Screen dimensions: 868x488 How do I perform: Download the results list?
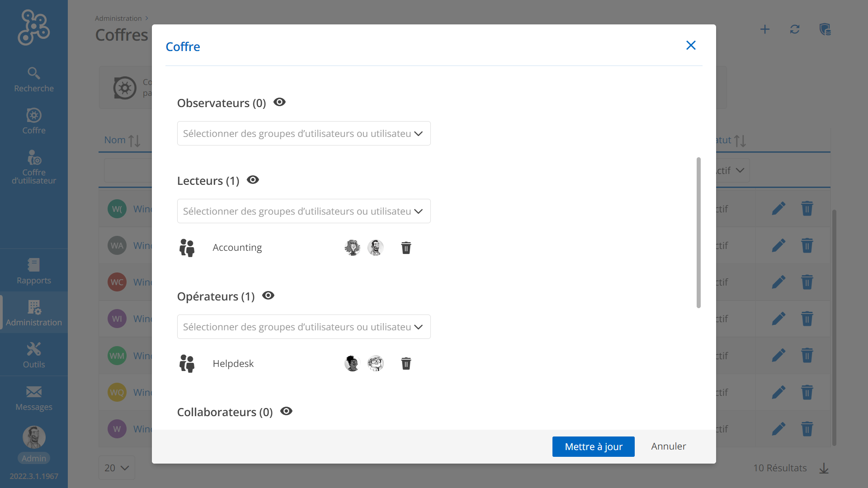click(x=824, y=468)
